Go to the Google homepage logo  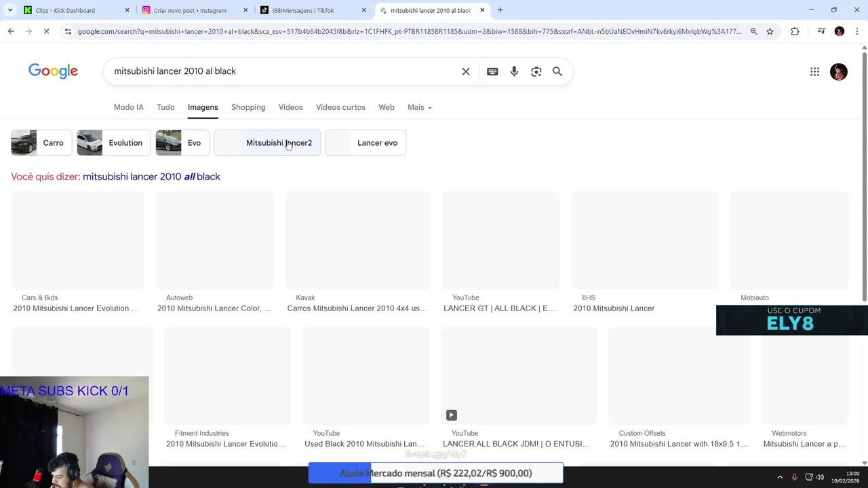pyautogui.click(x=53, y=71)
